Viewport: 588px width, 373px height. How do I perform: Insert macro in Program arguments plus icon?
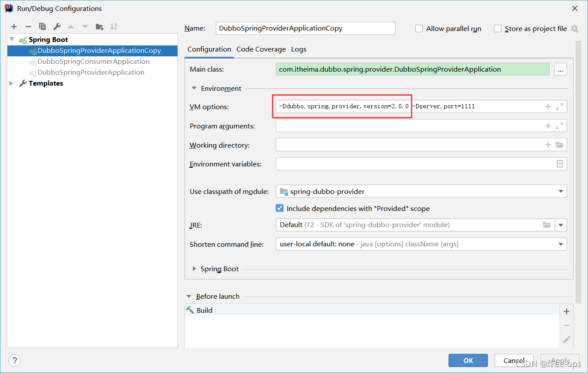[x=548, y=126]
